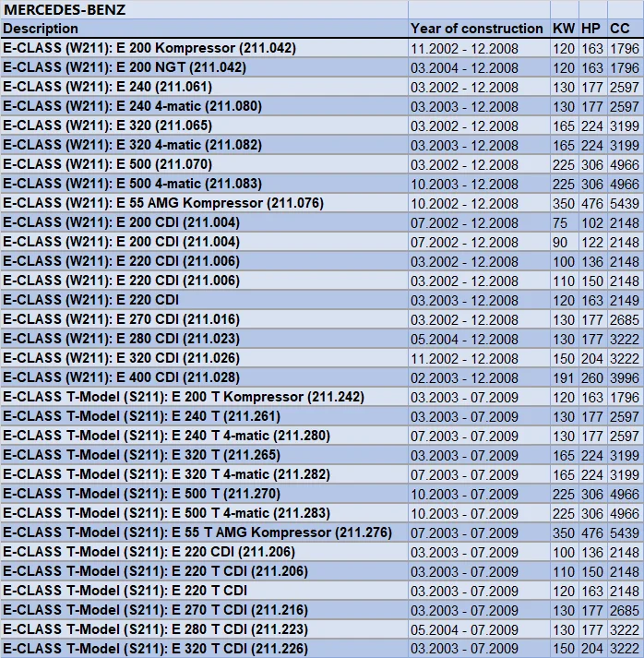Select E 270 T CDI (211.216) cell

(204, 609)
